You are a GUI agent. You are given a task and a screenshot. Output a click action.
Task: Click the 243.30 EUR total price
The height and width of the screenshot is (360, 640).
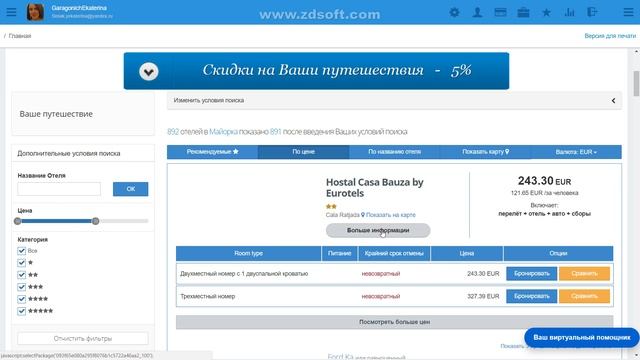[x=544, y=181]
